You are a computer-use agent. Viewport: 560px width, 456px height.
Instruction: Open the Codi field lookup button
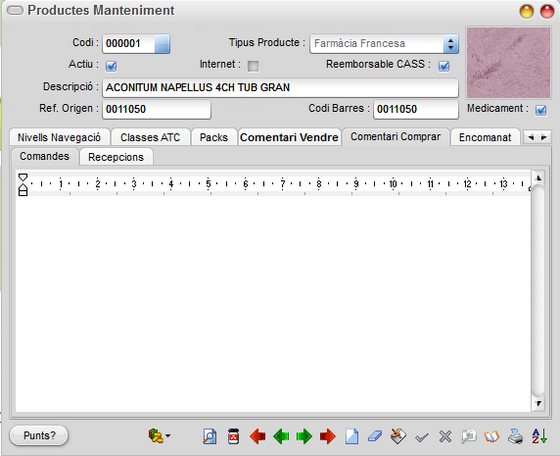[162, 44]
